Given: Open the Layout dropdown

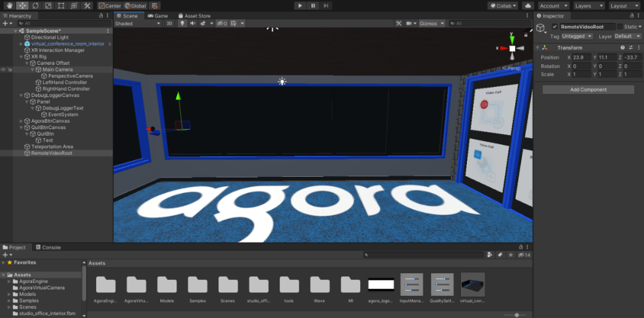Looking at the screenshot, I should 624,6.
